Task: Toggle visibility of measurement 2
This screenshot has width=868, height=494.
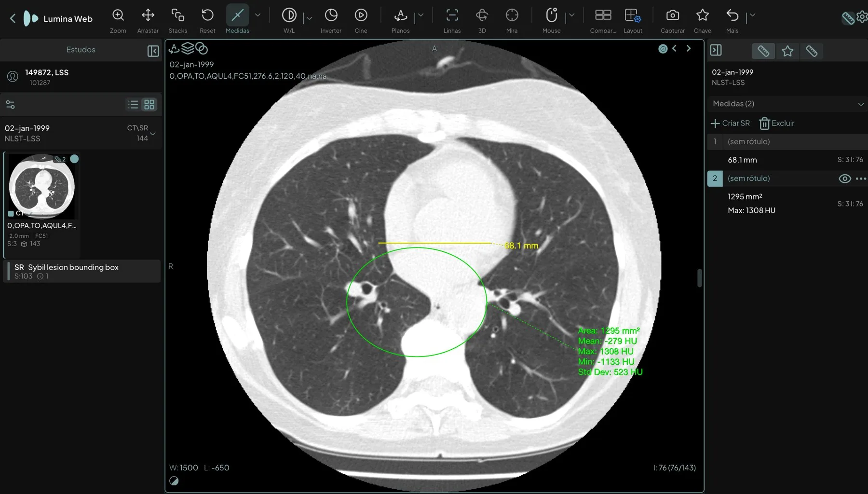Action: (844, 178)
